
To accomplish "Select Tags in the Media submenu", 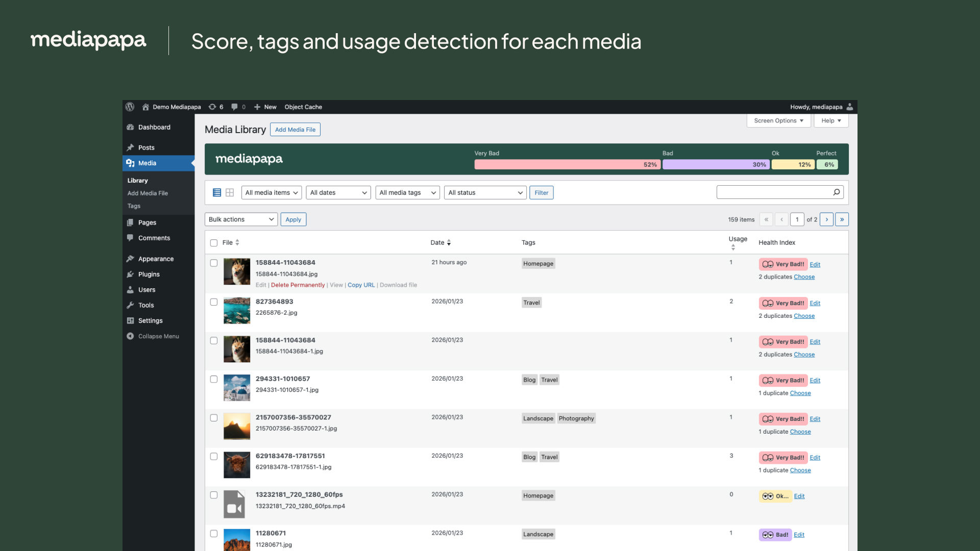I will (x=134, y=206).
